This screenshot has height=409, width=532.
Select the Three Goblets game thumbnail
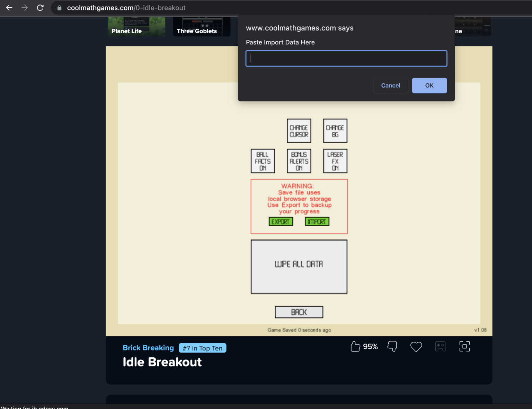pyautogui.click(x=201, y=26)
